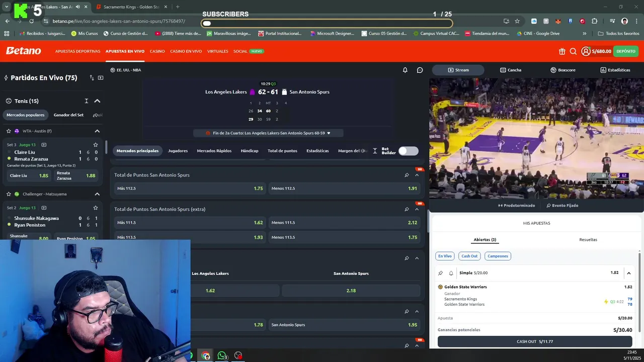Collapse the San Antonio Spurs (extra) market

[417, 209]
